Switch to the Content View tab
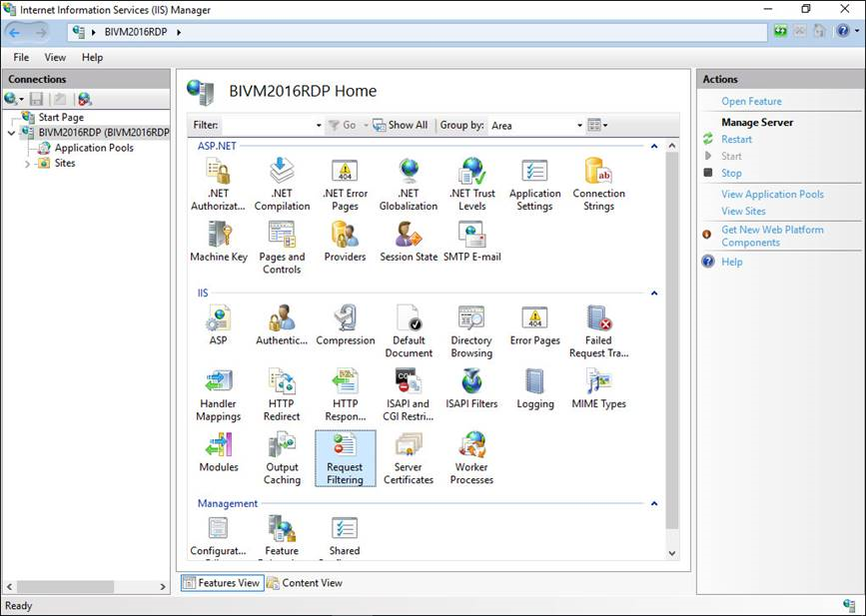 [304, 583]
